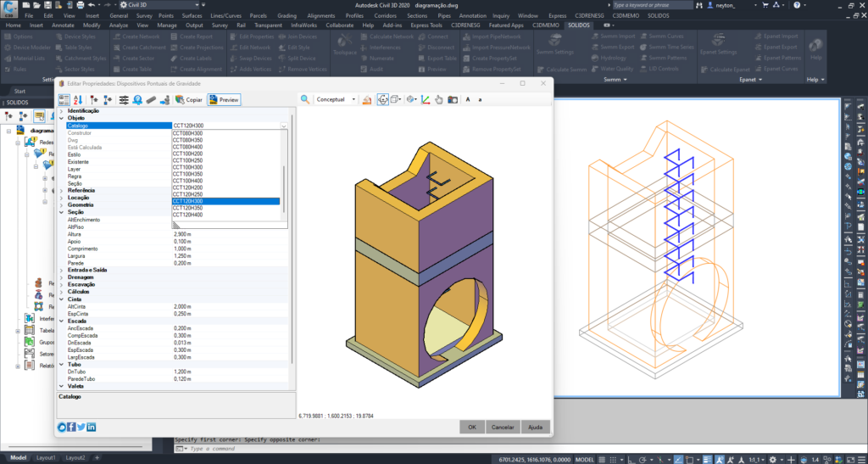This screenshot has width=868, height=464.
Task: Open the Annotate ribbon tab
Action: point(63,25)
